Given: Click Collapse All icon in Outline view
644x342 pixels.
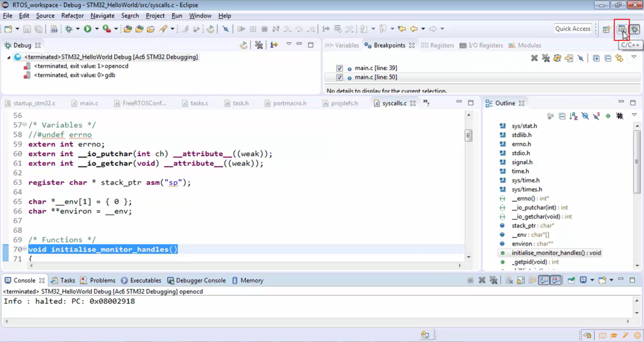Looking at the screenshot, I should [562, 116].
